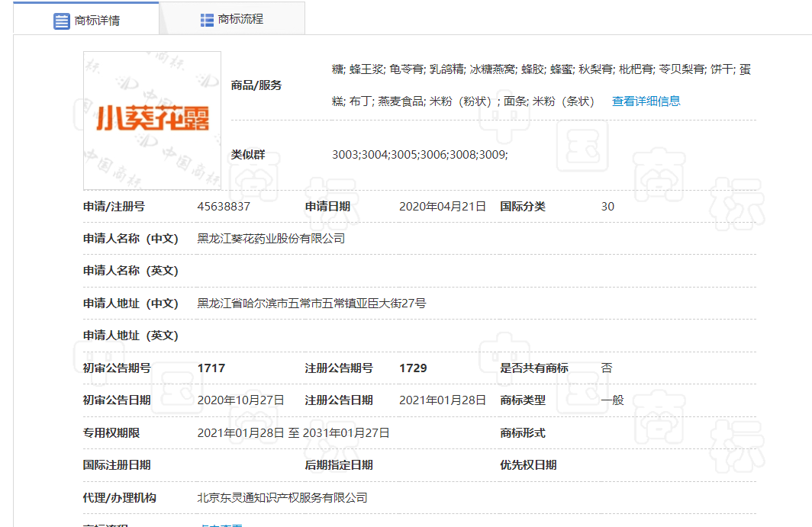Switch to the 商标详情 tab
The width and height of the screenshot is (812, 527).
click(86, 20)
